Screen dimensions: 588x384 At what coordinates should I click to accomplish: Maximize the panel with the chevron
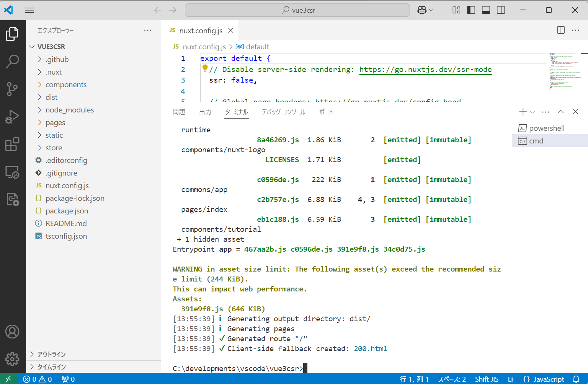[560, 112]
